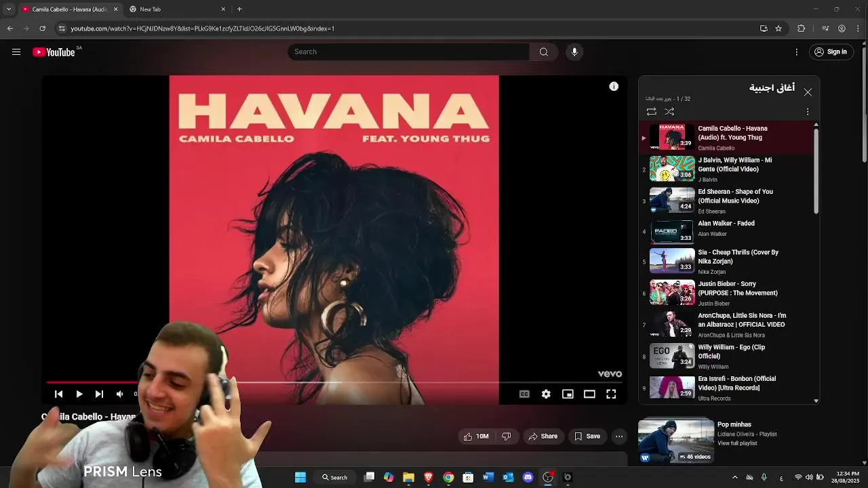Open the tab search dropdown
This screenshot has width=868, height=488.
click(x=8, y=9)
